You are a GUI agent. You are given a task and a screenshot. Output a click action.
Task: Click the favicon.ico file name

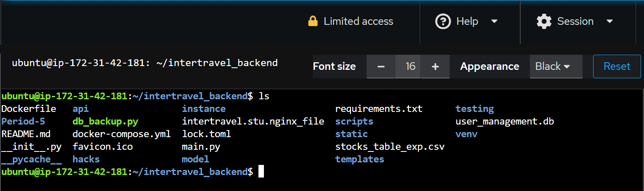pos(102,147)
